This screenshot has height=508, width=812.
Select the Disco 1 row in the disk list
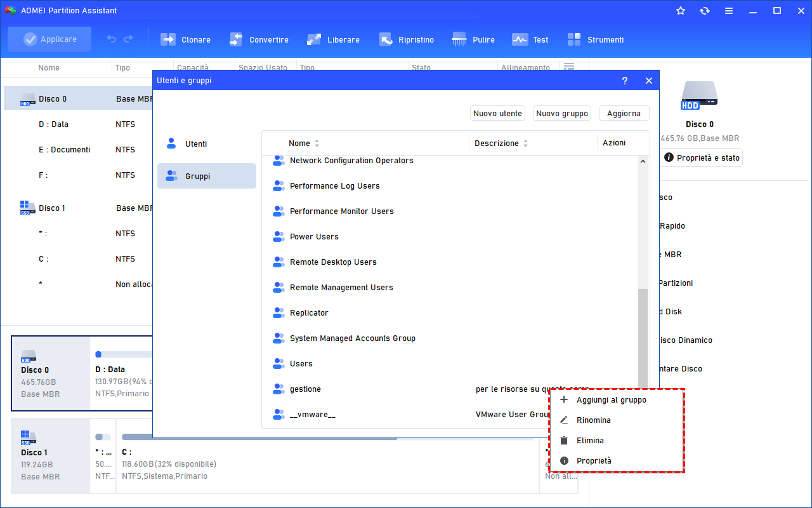(x=79, y=208)
